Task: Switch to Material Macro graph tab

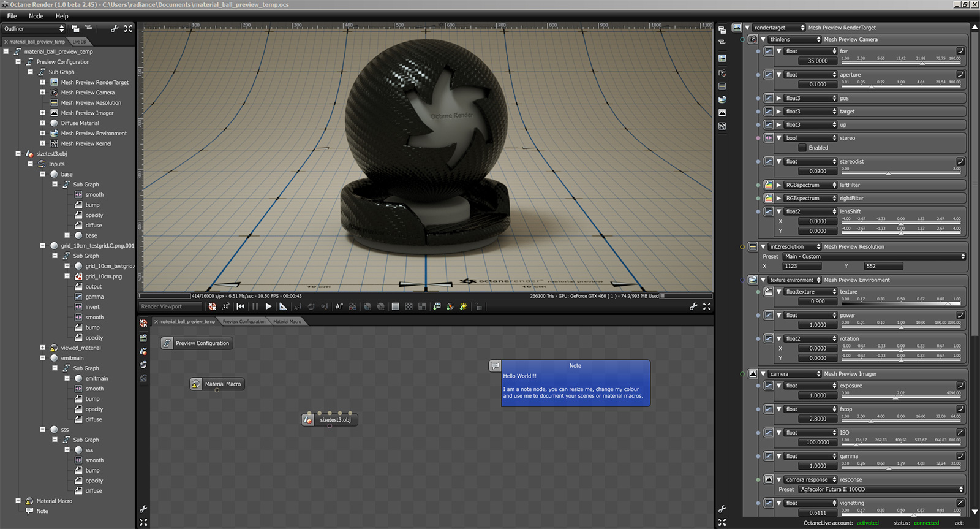Action: pyautogui.click(x=287, y=321)
